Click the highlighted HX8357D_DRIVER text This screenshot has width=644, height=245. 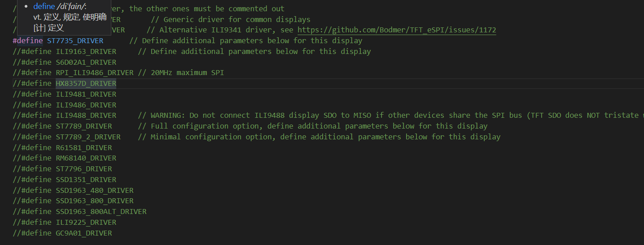click(x=86, y=84)
